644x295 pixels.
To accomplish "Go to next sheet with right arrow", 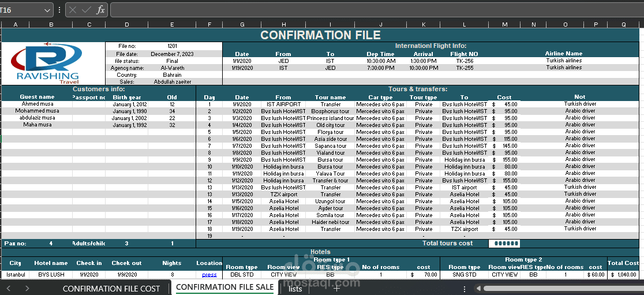I will 27,289.
